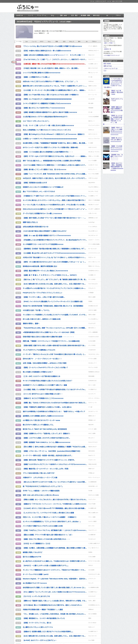Screen dimensions: 138x644
Task: Open the 12球団ショートUZRランキング headline
Action: click(50, 139)
